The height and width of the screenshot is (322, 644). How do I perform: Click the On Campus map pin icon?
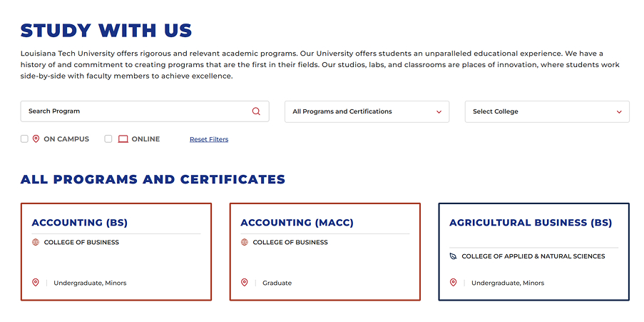pyautogui.click(x=36, y=139)
